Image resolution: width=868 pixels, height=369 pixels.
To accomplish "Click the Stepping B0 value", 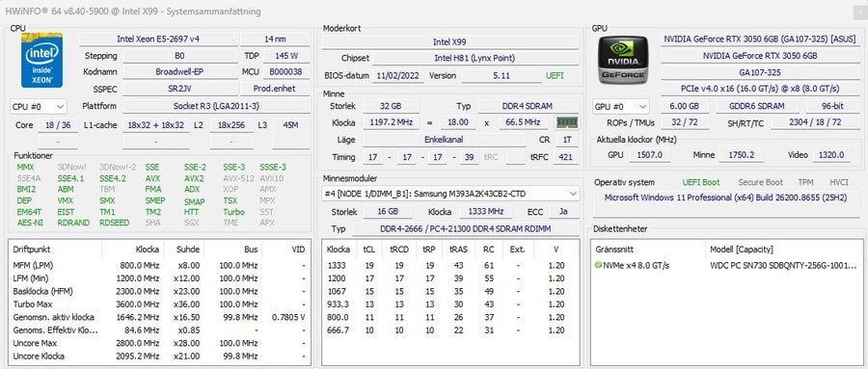I will [x=179, y=56].
